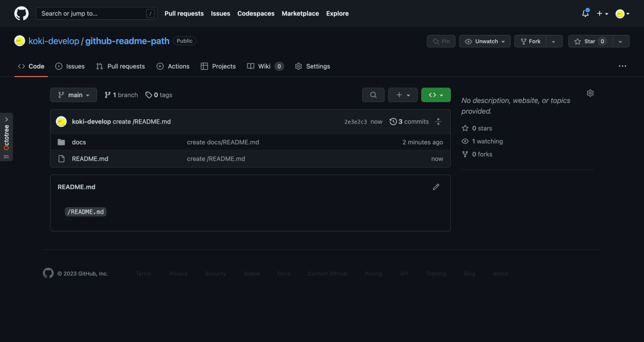Click the 0 stars link in the sidebar

(477, 128)
